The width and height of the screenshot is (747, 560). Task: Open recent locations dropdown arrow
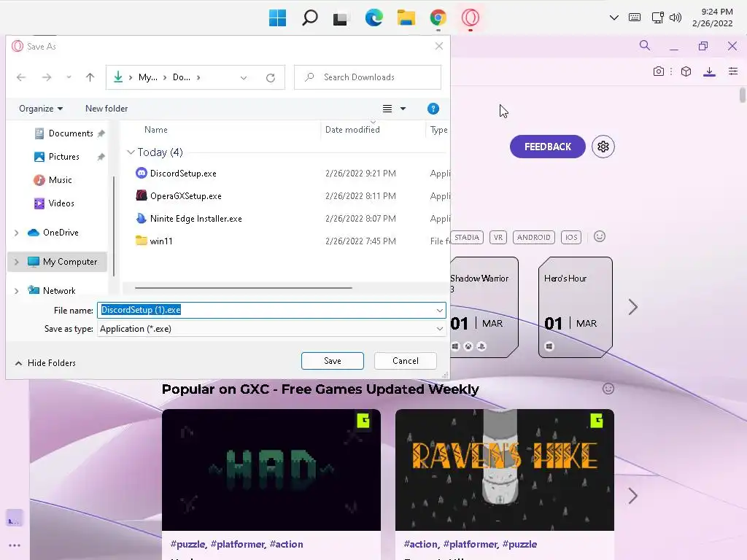click(69, 77)
